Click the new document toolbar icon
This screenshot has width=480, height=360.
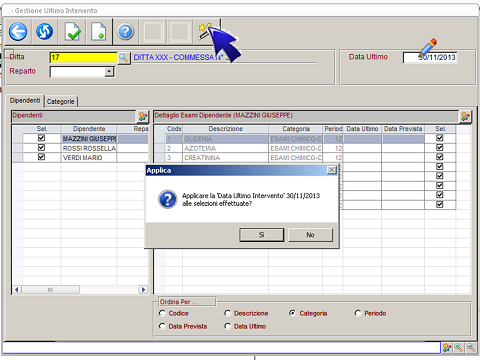point(99,32)
